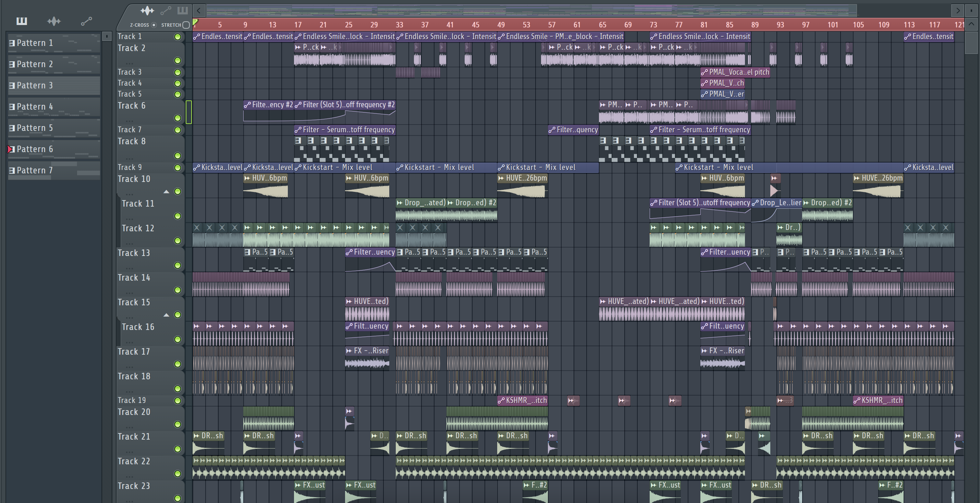The image size is (980, 503).
Task: Click green selection indicator beside Track 6
Action: click(x=189, y=112)
